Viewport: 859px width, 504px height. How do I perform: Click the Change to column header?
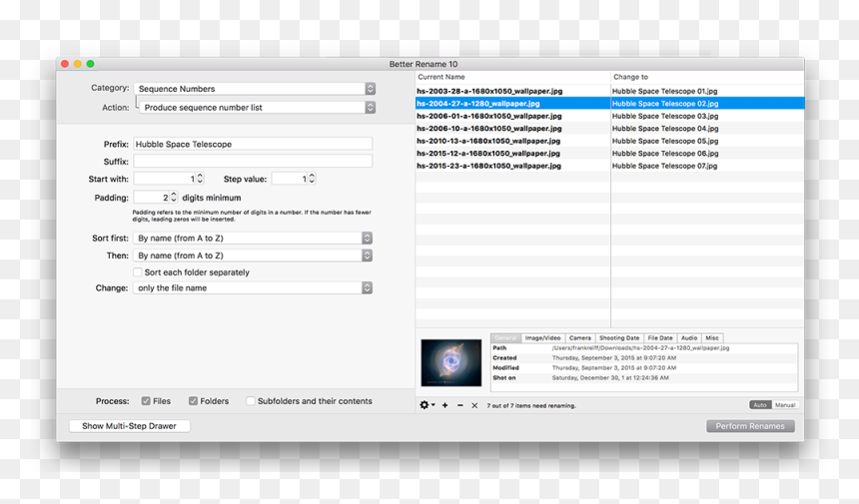click(x=707, y=77)
